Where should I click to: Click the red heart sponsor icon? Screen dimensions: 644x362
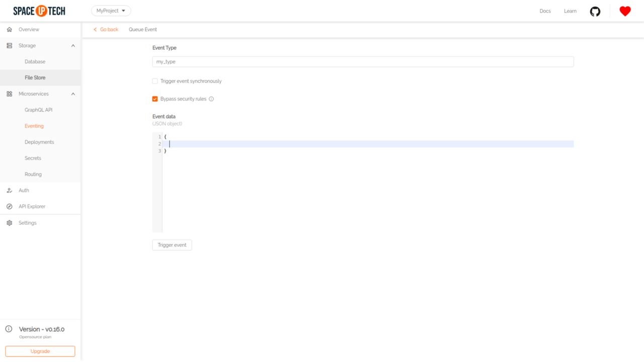tap(625, 11)
